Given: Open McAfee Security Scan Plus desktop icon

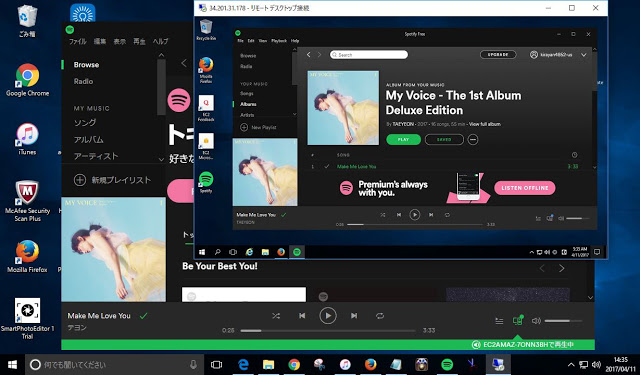Looking at the screenshot, I should 27,201.
